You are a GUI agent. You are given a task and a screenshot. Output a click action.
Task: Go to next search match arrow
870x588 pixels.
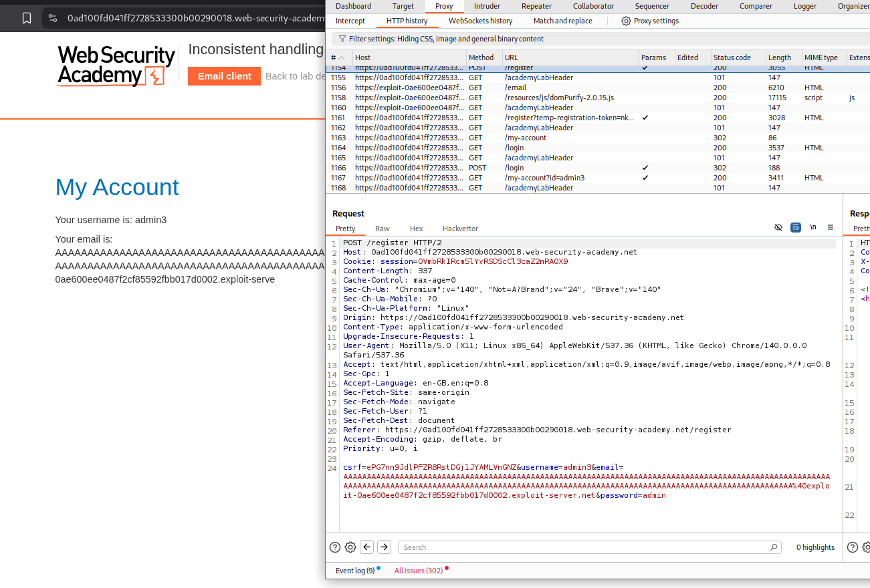tap(384, 547)
